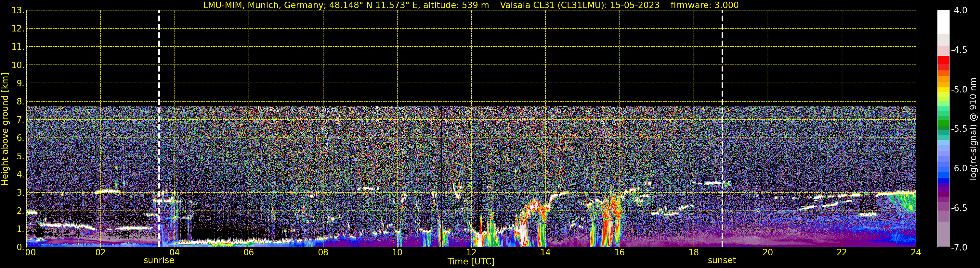
Task: Click the colorbar tick label '-4.0'
Action: 959,11
